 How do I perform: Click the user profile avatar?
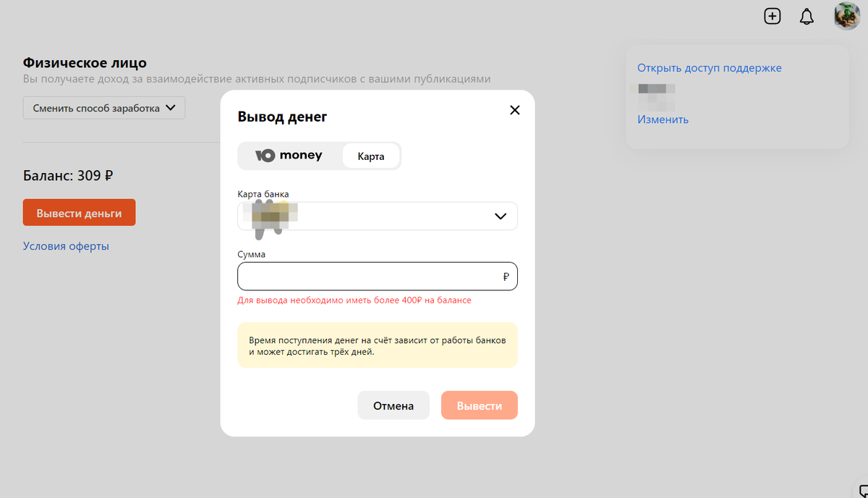pos(846,16)
